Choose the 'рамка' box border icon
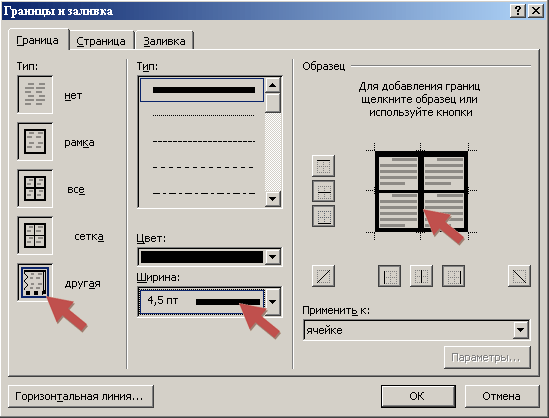 pyautogui.click(x=35, y=141)
